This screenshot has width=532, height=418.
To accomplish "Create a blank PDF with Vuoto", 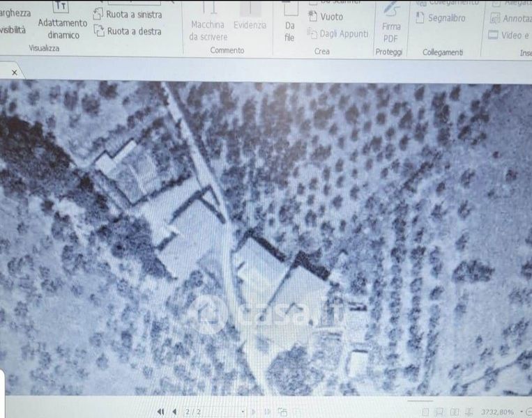I will (x=326, y=17).
